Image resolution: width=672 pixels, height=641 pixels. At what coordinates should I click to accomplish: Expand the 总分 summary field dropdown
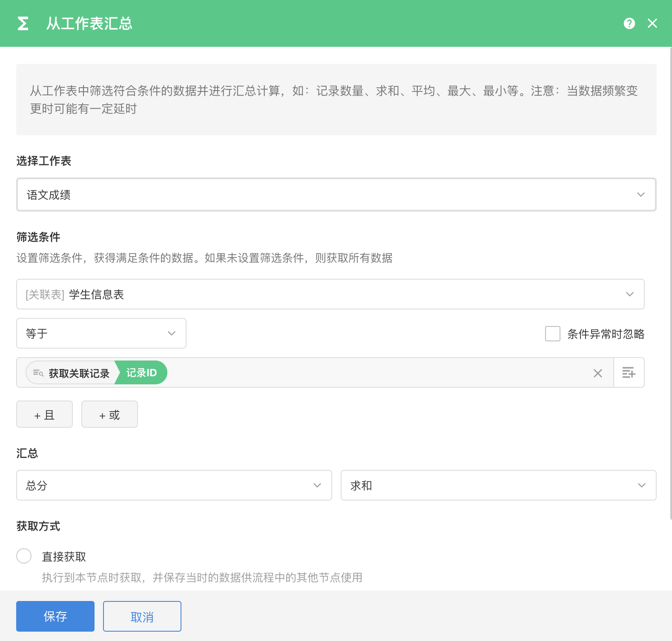click(174, 485)
